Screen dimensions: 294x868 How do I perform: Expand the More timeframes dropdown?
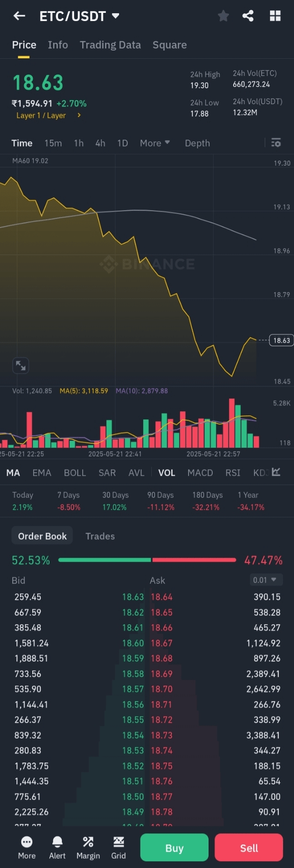tap(155, 143)
